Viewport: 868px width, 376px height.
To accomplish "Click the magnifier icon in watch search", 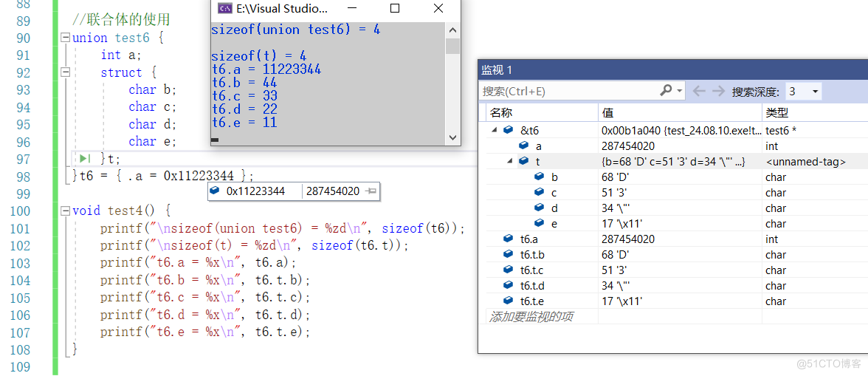I will (666, 91).
